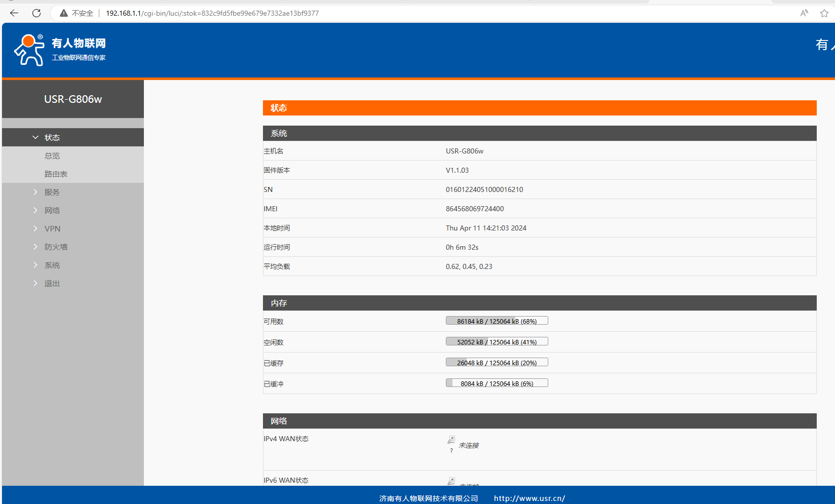Open the 总览 overview page
Viewport: 835px width, 504px height.
click(x=52, y=156)
